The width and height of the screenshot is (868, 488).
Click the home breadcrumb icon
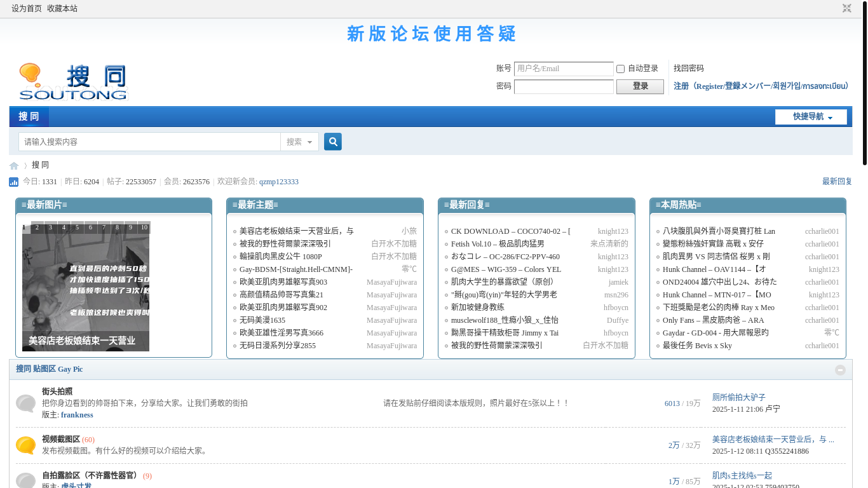pyautogui.click(x=14, y=166)
